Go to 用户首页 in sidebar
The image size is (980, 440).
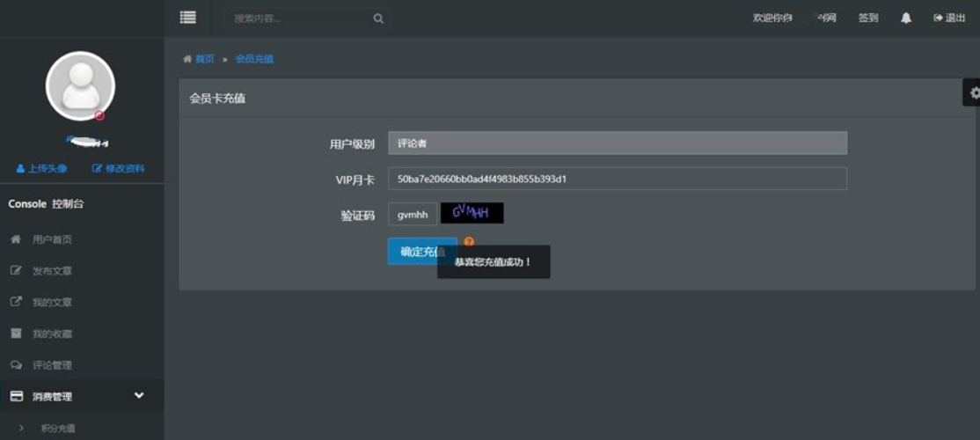click(52, 239)
